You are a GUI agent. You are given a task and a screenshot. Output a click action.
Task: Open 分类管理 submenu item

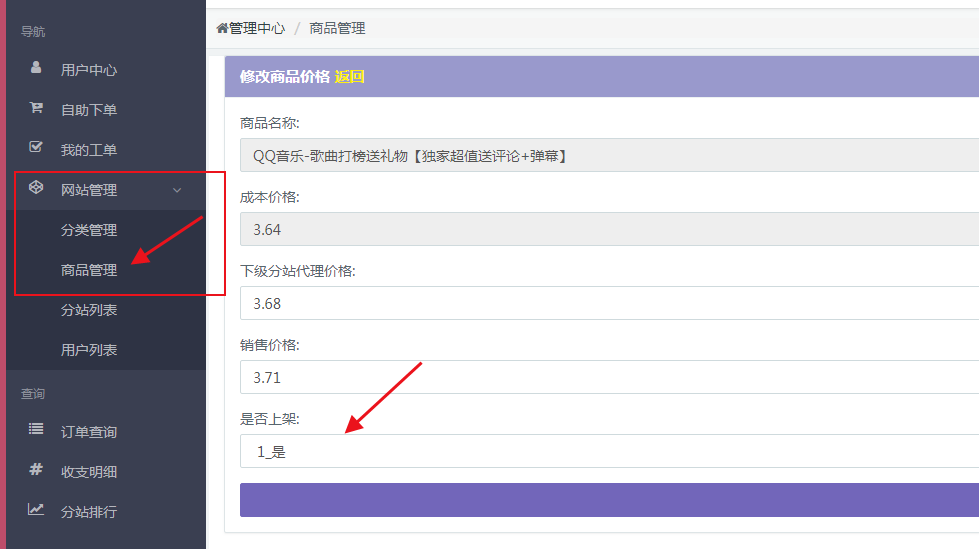[x=89, y=230]
